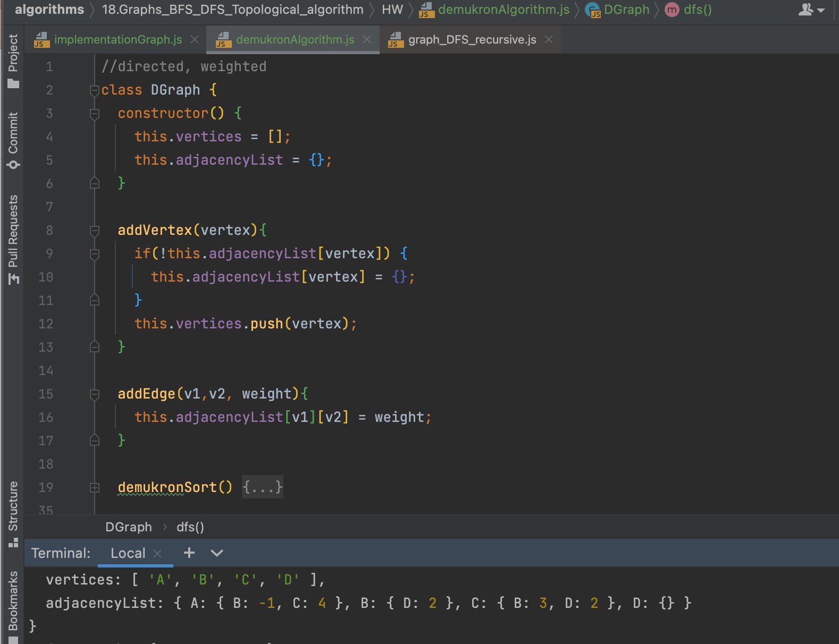The image size is (839, 644).
Task: Click the '//directed, weighted' comment
Action: tap(184, 66)
